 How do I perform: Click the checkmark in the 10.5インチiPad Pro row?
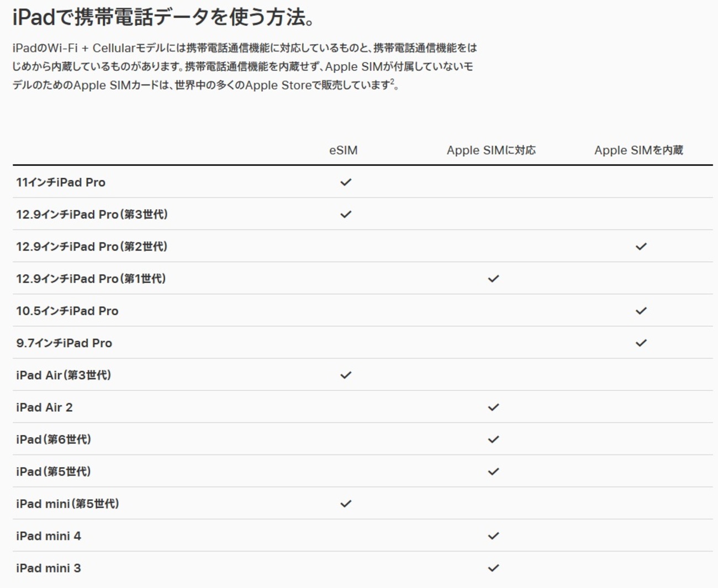tap(641, 311)
